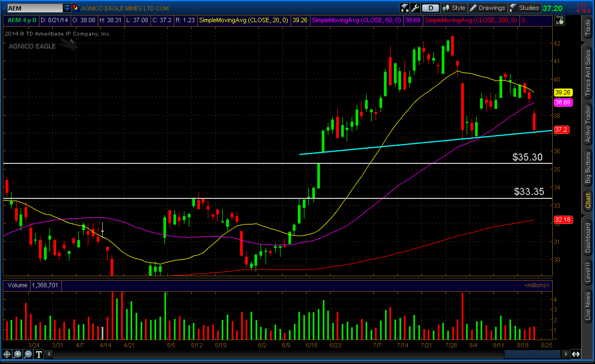595x364 pixels.
Task: Open the Times And Sales side tab
Action: point(588,73)
